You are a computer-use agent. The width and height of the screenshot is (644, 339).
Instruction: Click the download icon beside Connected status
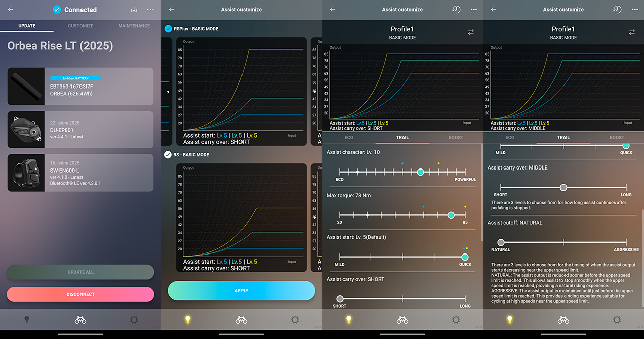pyautogui.click(x=134, y=10)
